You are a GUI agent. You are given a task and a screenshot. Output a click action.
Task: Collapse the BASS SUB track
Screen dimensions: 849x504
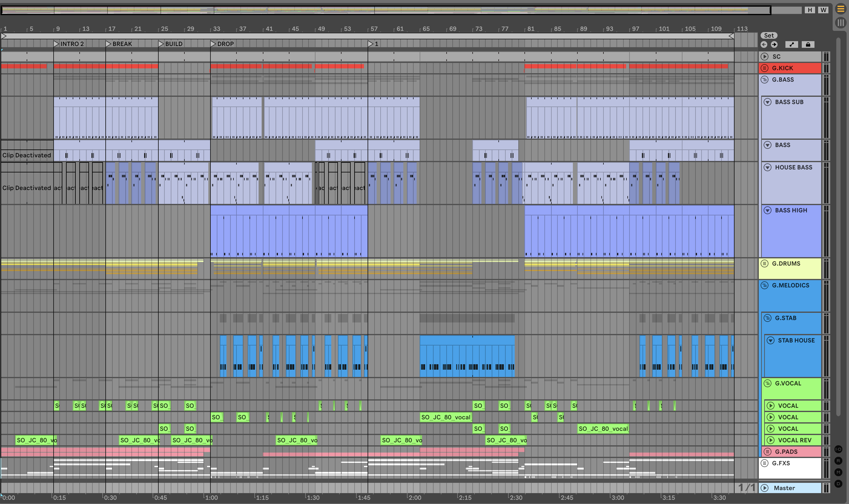768,102
